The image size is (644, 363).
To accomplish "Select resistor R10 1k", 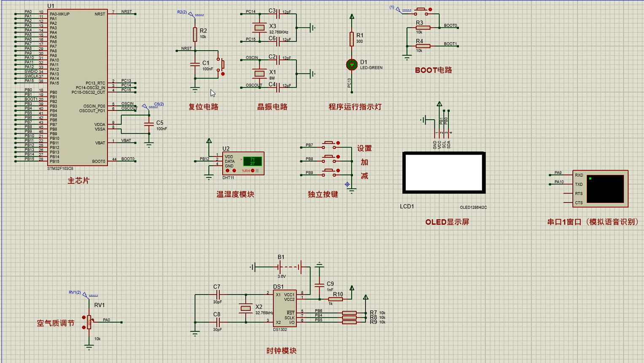I will tap(336, 299).
